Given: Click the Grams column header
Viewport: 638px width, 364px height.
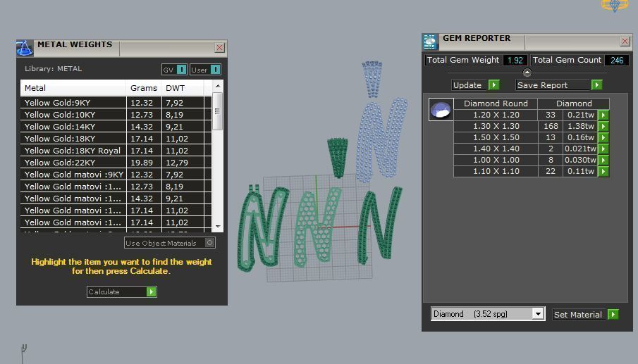Looking at the screenshot, I should pos(144,88).
